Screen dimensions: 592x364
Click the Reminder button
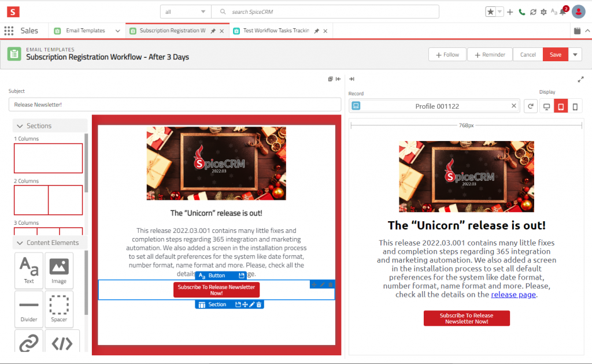tap(490, 55)
